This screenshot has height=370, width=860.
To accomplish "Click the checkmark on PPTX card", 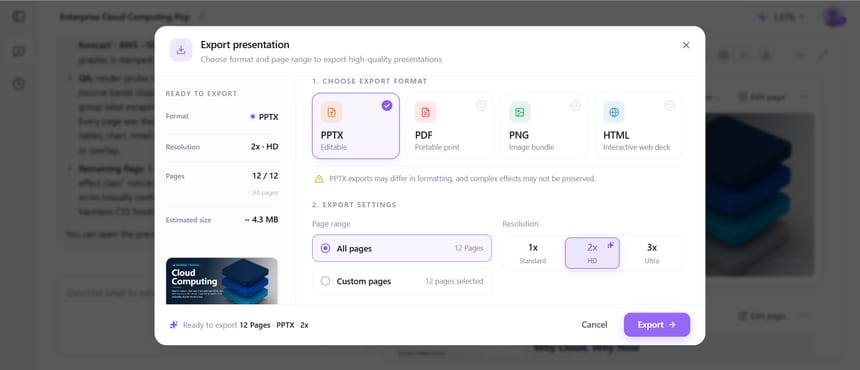I will 387,106.
